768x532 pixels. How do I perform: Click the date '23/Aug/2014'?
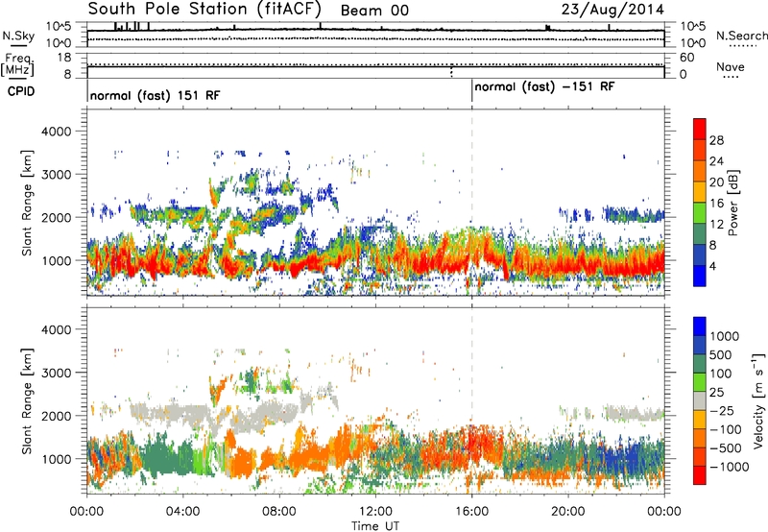612,10
